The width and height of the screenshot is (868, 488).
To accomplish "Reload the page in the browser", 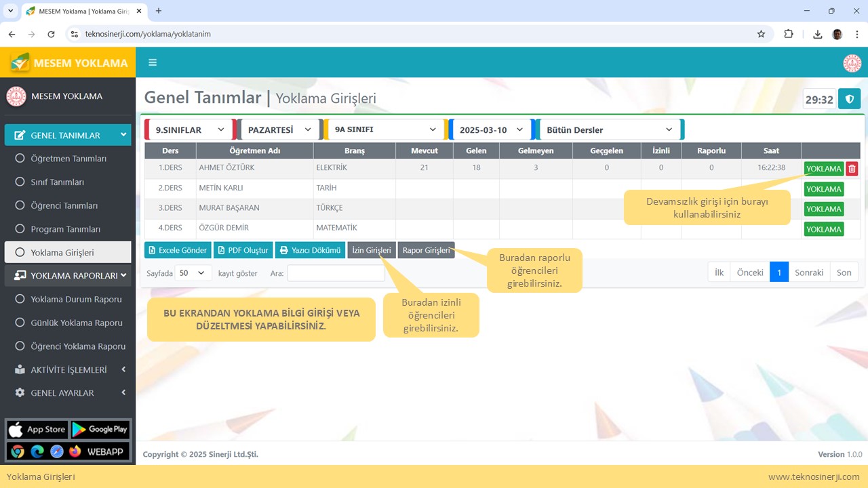I will (x=51, y=34).
